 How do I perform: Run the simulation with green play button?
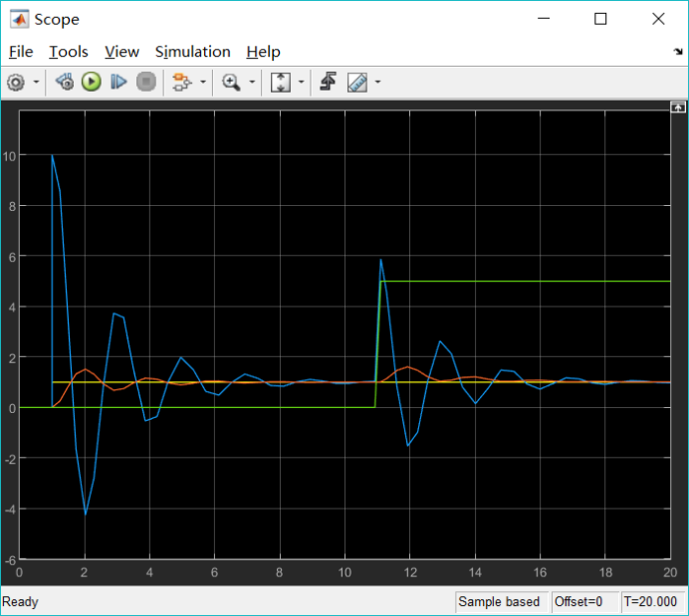[92, 83]
